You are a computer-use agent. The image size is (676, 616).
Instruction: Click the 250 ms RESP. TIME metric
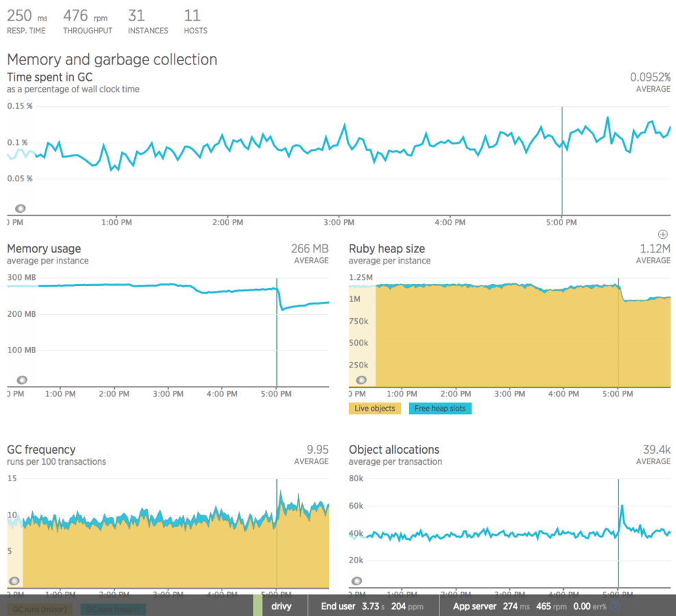27,22
